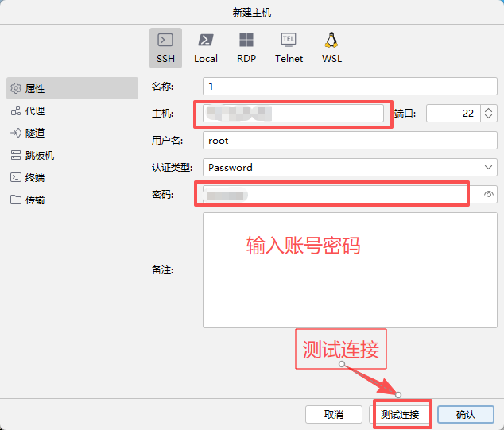Viewport: 504px width, 430px height.
Task: Go to the 隧道 tunnel settings
Action: coord(72,133)
